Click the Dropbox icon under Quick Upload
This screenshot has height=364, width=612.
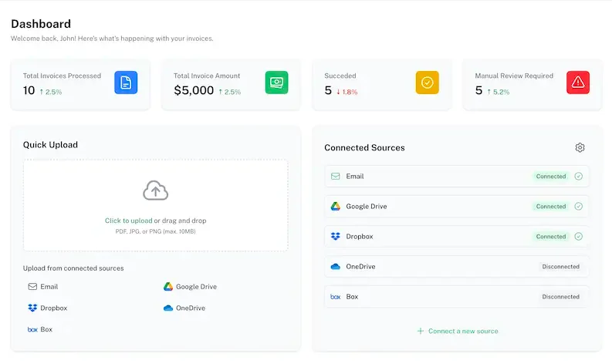[x=32, y=308]
